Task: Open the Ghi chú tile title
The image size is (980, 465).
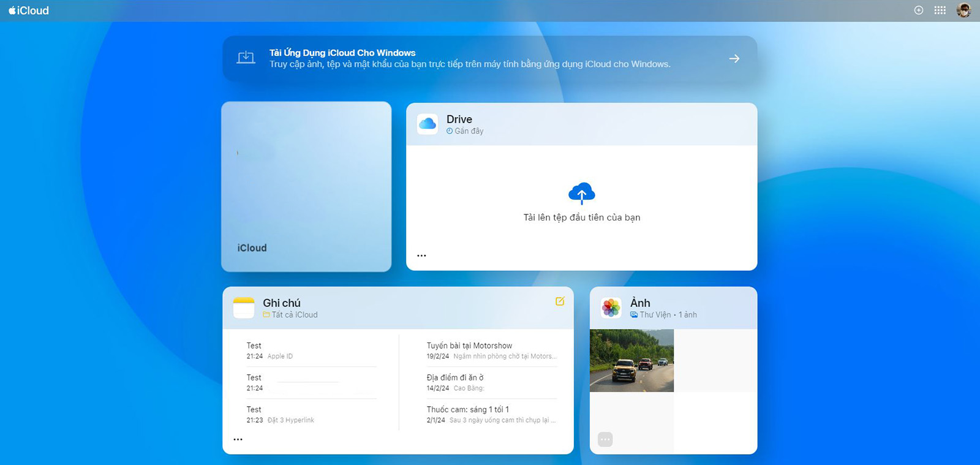Action: [x=282, y=303]
